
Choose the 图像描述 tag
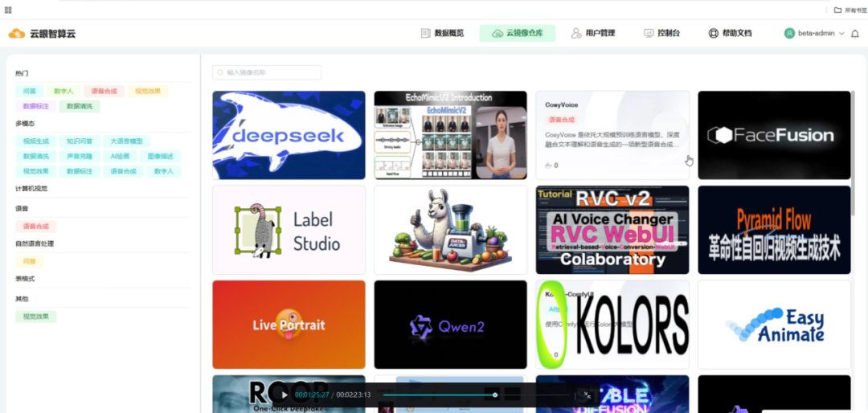[160, 157]
